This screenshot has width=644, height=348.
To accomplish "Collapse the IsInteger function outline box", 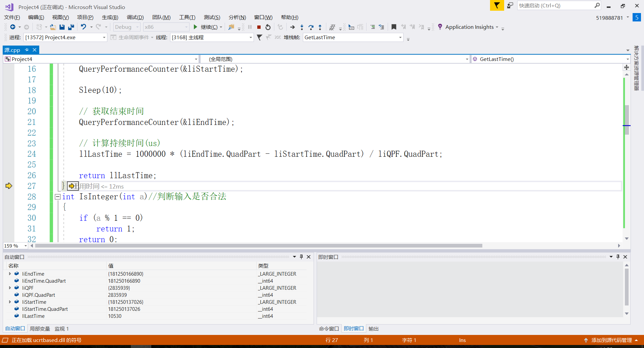I will [x=58, y=197].
